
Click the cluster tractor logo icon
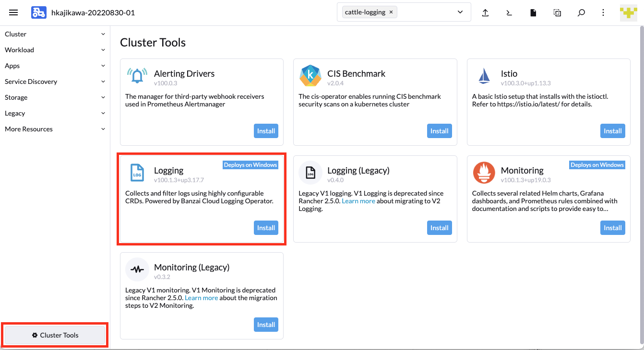[x=39, y=12]
